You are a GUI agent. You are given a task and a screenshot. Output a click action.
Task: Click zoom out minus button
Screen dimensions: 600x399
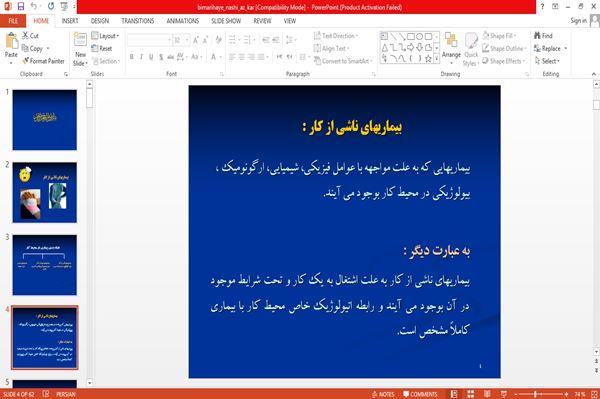515,394
